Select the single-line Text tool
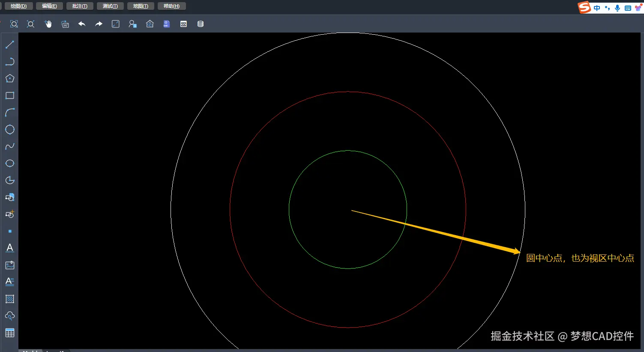 [10, 248]
